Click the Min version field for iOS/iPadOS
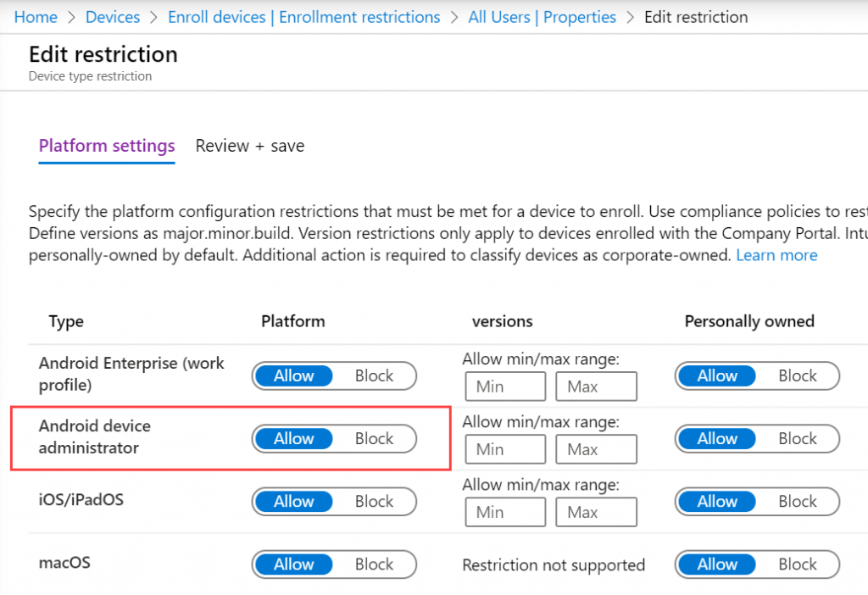Viewport: 868px width, 595px height. pos(505,512)
